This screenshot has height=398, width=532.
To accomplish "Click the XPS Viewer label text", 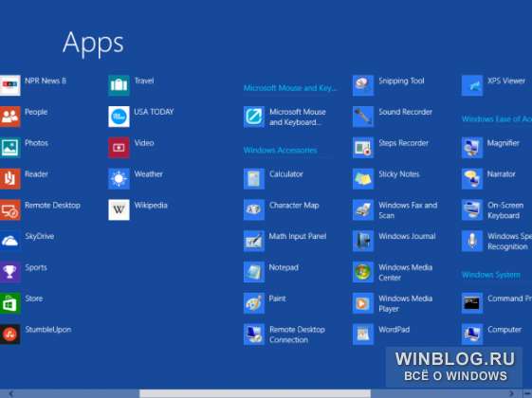I will point(506,81).
